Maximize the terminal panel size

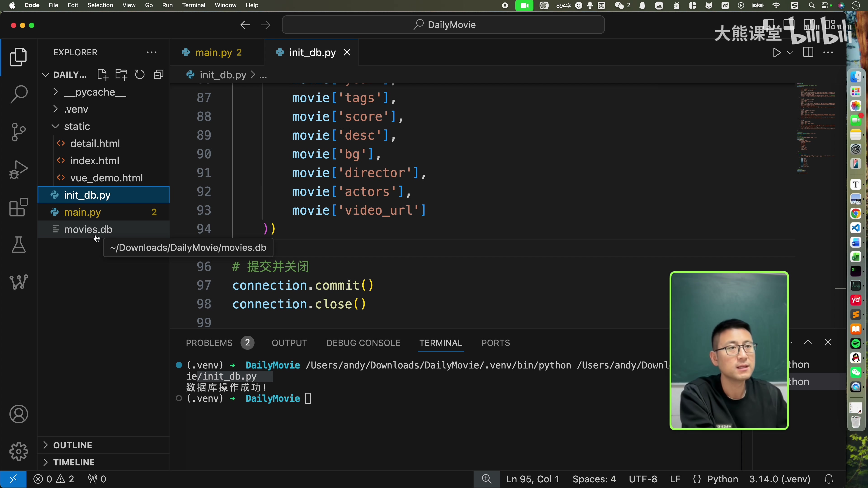(808, 343)
